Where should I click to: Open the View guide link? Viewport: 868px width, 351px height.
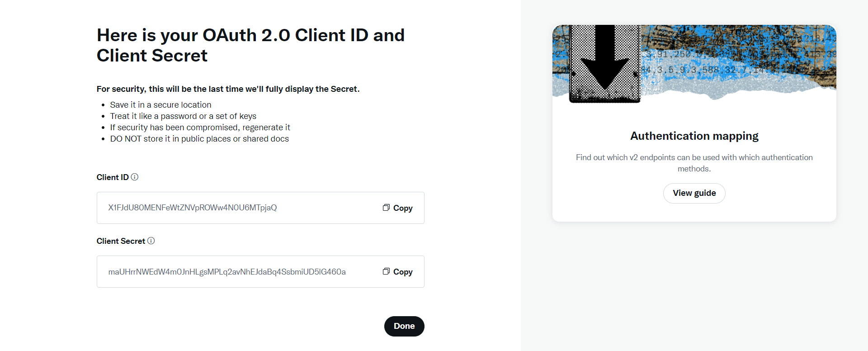[x=694, y=193]
